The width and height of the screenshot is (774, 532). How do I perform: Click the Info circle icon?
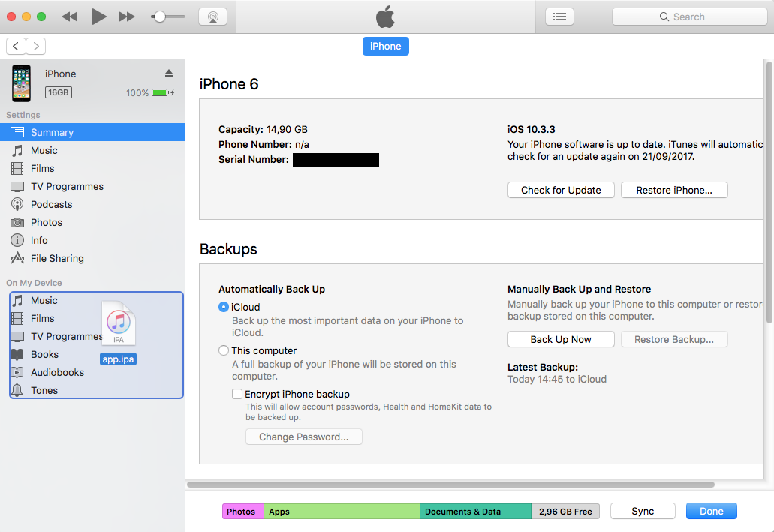pyautogui.click(x=17, y=240)
